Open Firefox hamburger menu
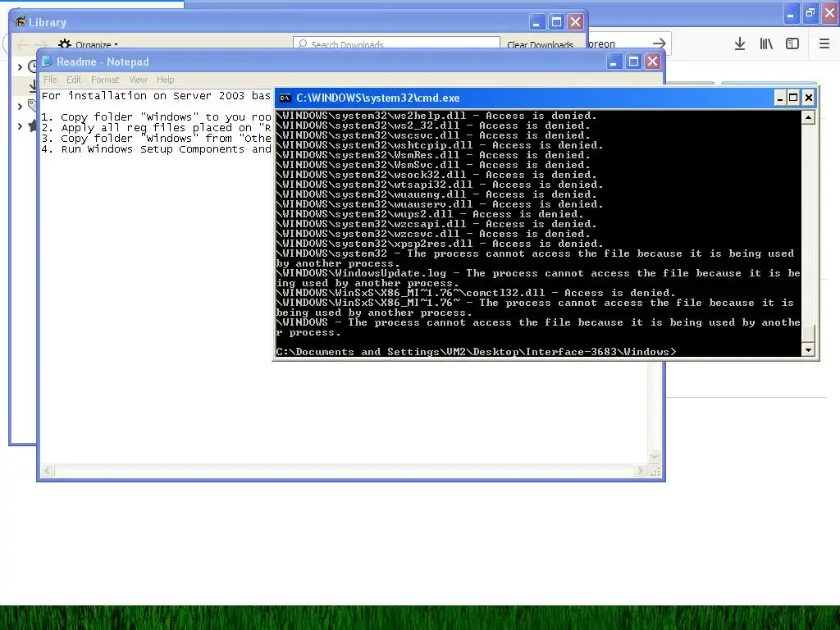 [x=824, y=44]
